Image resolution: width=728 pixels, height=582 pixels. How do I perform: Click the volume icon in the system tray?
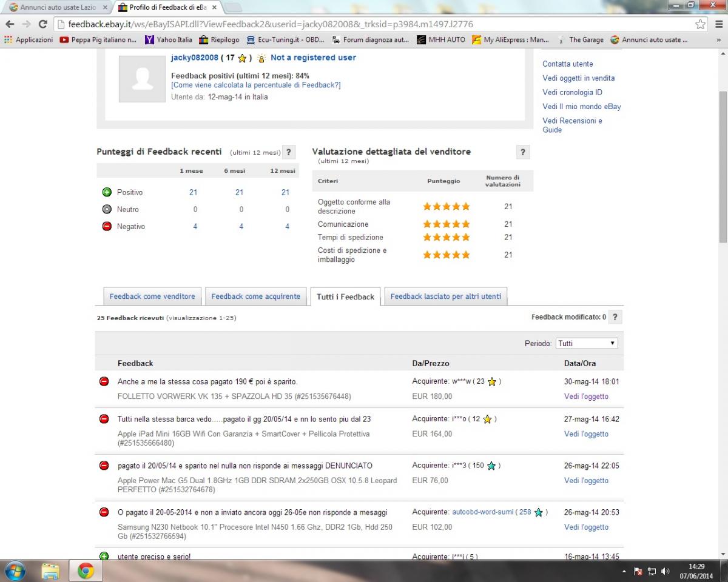click(x=665, y=571)
